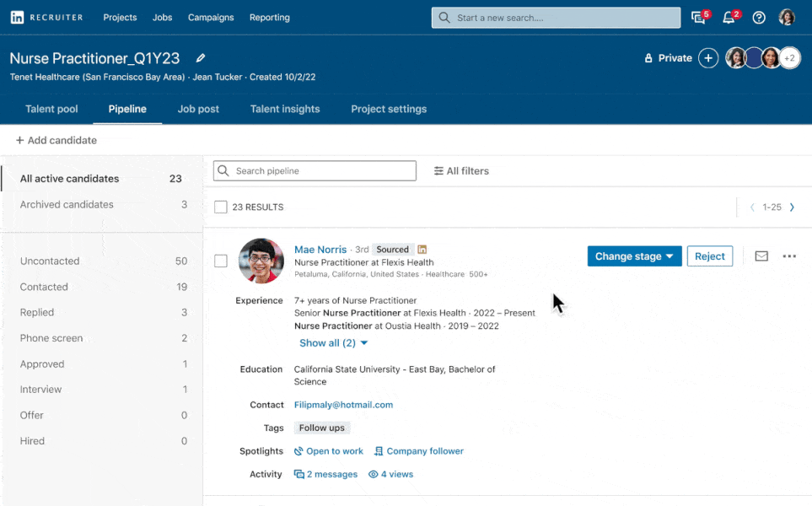This screenshot has height=506, width=812.
Task: Open the Reporting menu
Action: click(269, 17)
